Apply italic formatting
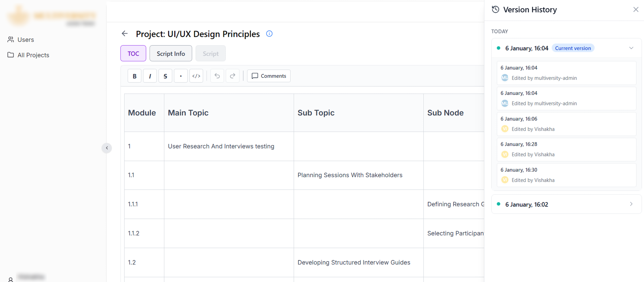The image size is (644, 282). 150,76
